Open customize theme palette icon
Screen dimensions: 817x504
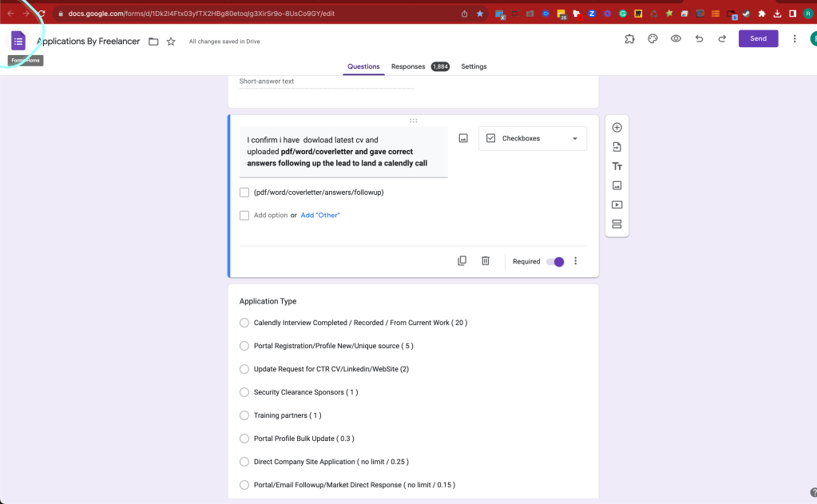tap(652, 38)
